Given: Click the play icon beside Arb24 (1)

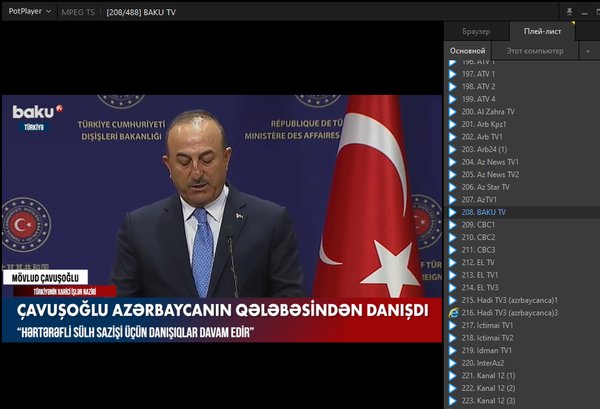Looking at the screenshot, I should (452, 149).
